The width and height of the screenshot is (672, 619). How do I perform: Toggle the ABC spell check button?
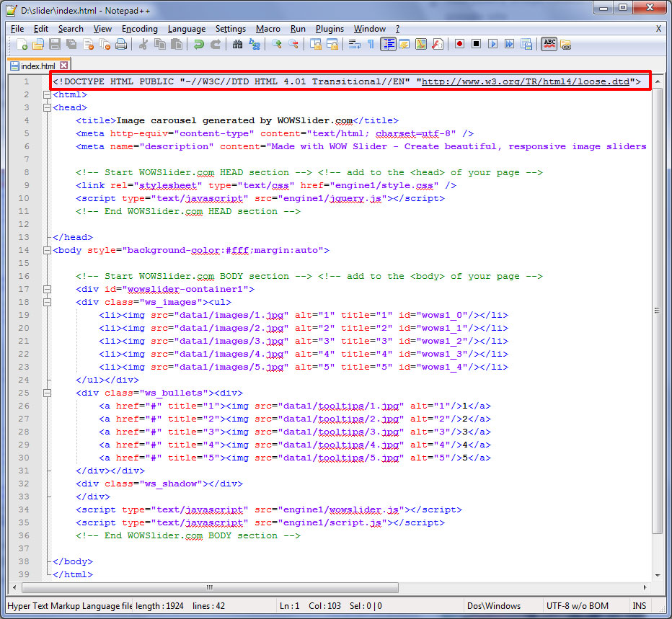[x=549, y=44]
